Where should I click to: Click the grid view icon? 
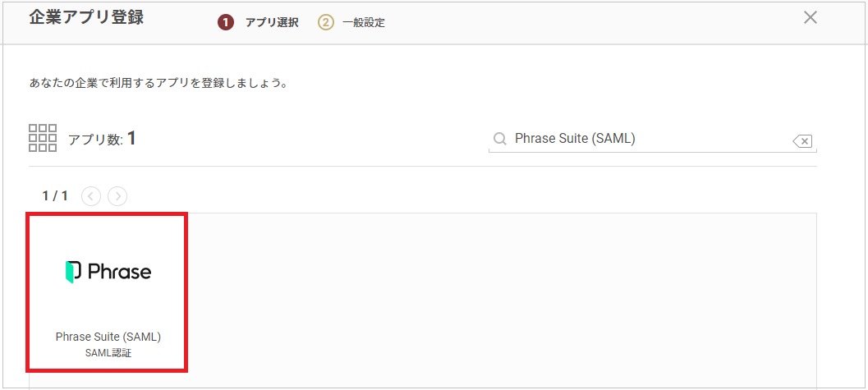(x=43, y=138)
